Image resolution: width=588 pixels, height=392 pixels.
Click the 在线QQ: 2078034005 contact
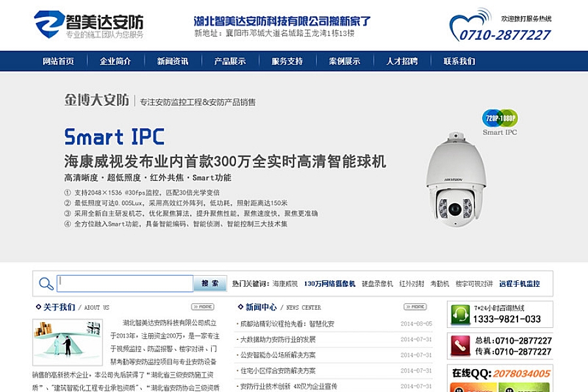501,374
